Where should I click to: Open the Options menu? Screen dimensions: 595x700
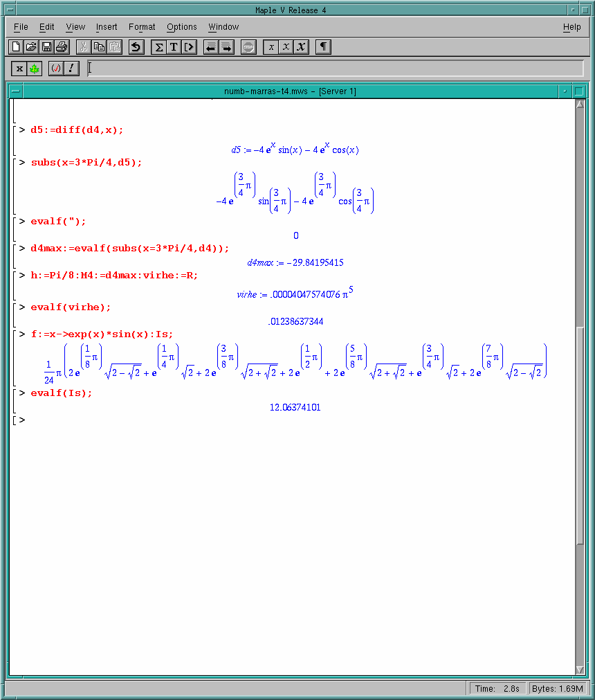pos(182,27)
